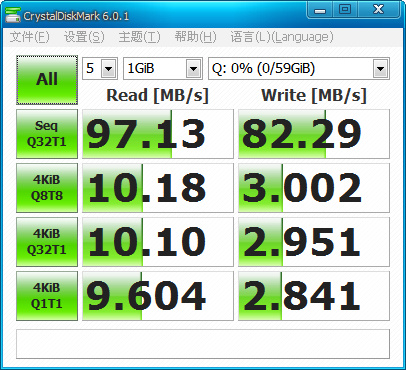Click the 4KiB Q1T1 read value 9.604
Viewport: 406px width, 370px height.
[158, 296]
